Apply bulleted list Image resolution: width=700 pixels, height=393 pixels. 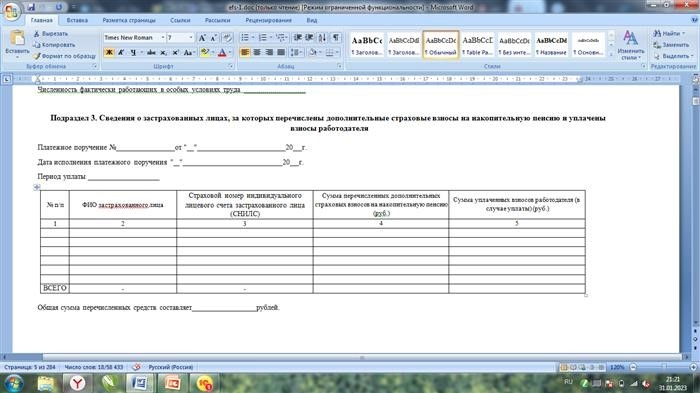245,38
